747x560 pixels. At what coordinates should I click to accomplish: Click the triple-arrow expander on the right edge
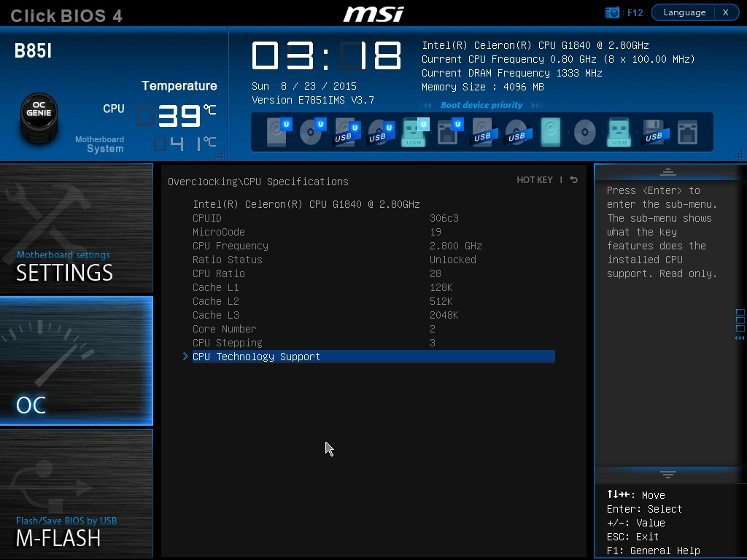[x=740, y=338]
